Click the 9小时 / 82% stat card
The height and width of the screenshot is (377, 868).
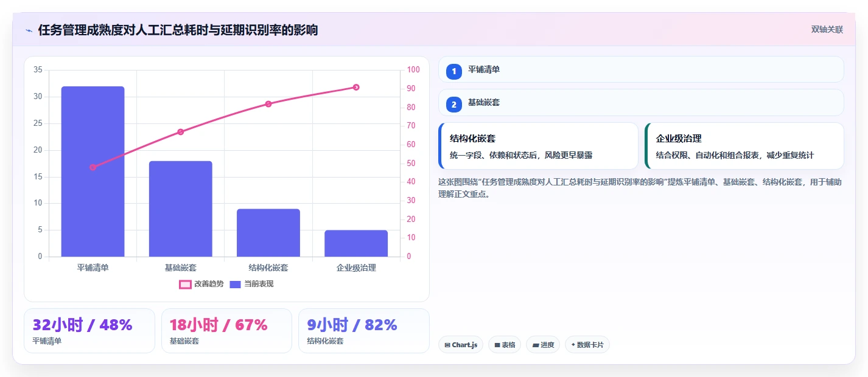[364, 331]
